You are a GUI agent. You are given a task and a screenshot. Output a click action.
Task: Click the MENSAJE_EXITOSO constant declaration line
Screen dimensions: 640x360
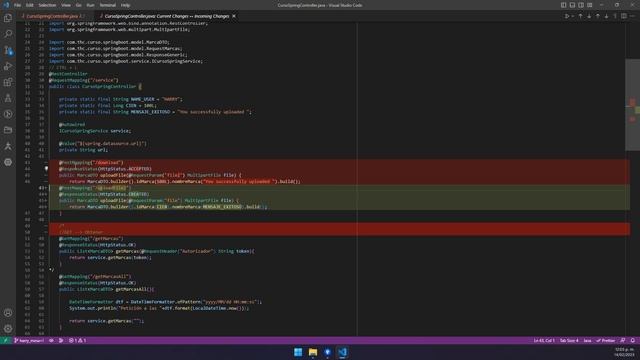pyautogui.click(x=155, y=112)
